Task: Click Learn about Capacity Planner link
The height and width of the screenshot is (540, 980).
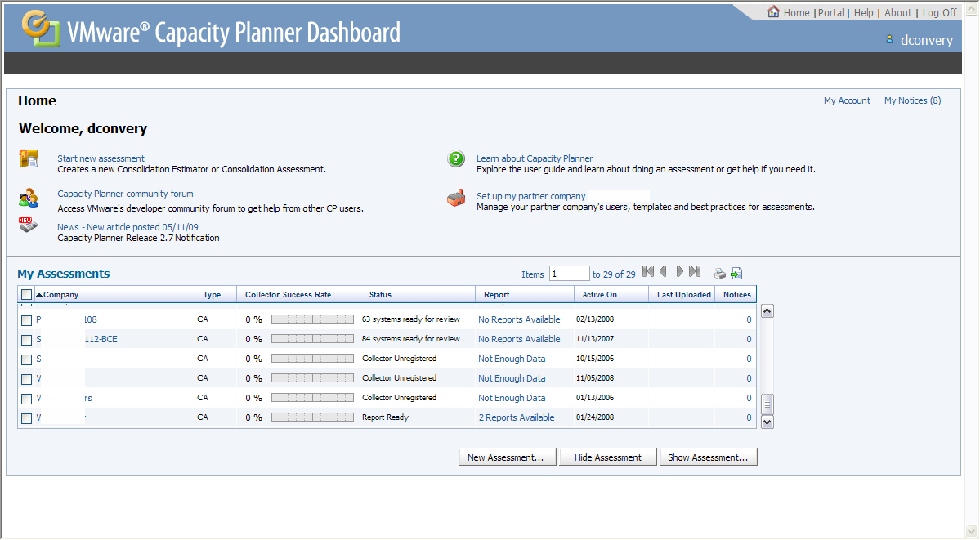Action: click(x=535, y=158)
